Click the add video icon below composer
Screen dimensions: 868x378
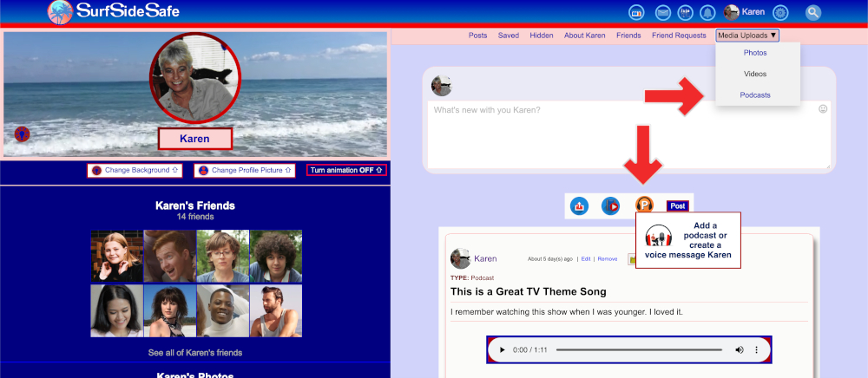pyautogui.click(x=610, y=206)
